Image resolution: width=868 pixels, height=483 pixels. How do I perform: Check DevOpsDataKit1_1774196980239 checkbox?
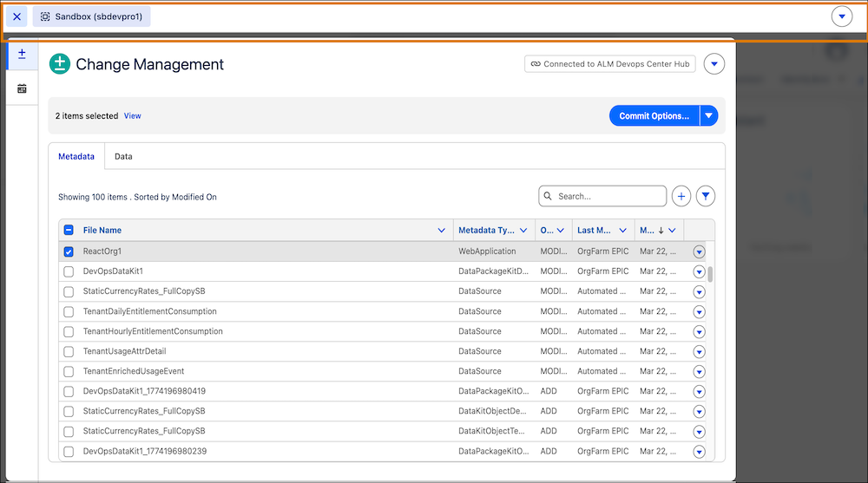69,452
